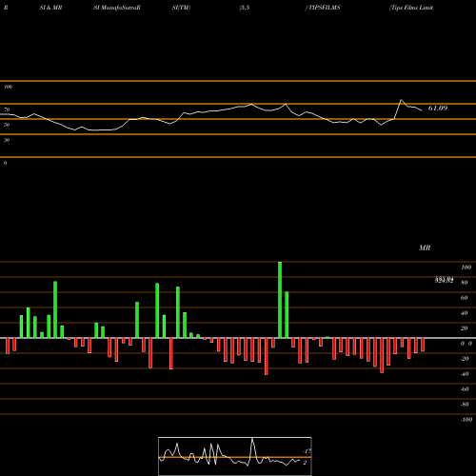Click the '50' label on the RSI axis
The height and width of the screenshot is (476, 476).
click(x=7, y=125)
